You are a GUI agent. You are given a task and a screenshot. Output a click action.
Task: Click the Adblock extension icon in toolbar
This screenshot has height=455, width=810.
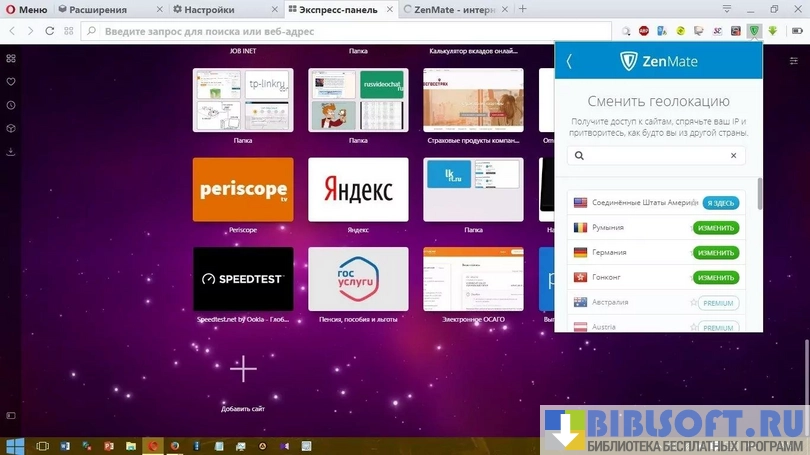(x=643, y=31)
